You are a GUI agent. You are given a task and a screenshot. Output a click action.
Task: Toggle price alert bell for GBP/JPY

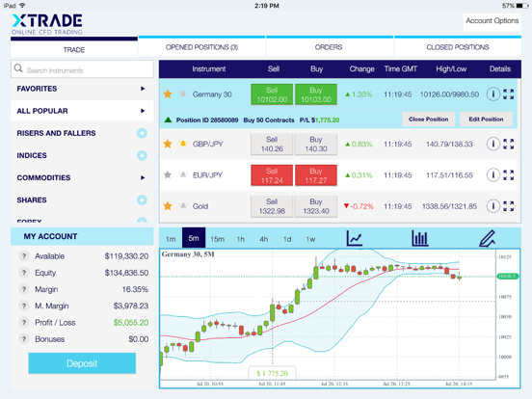coord(183,144)
